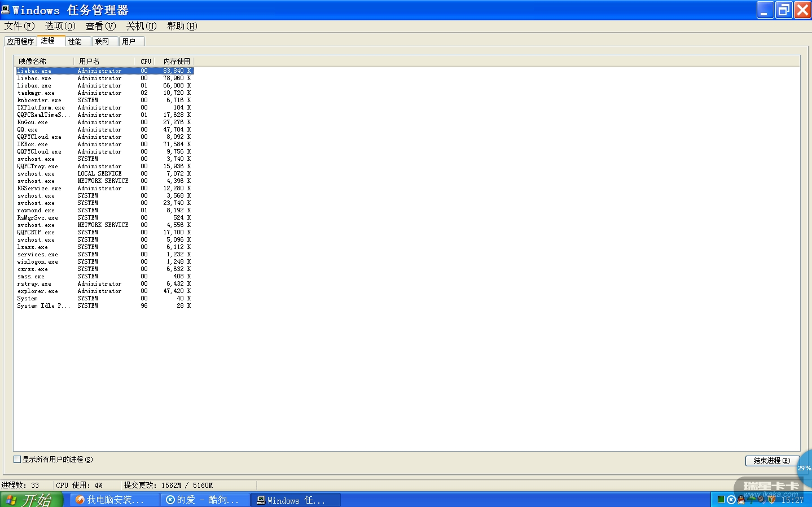Open the 查看(V) menu
The width and height of the screenshot is (812, 507).
[x=101, y=26]
